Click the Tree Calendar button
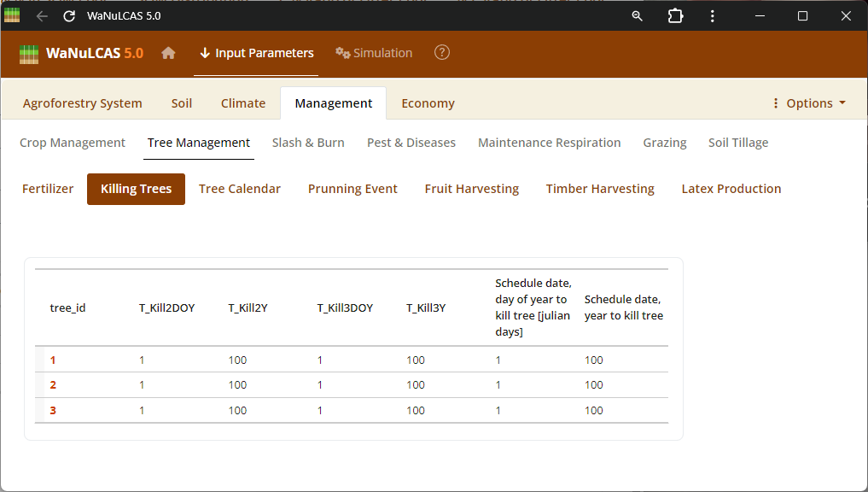Viewport: 868px width, 492px height. click(240, 189)
